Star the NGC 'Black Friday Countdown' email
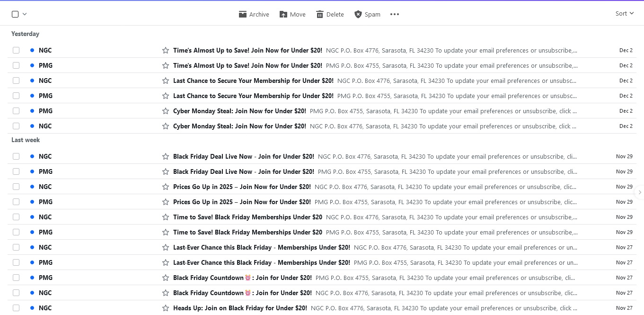 (166, 293)
